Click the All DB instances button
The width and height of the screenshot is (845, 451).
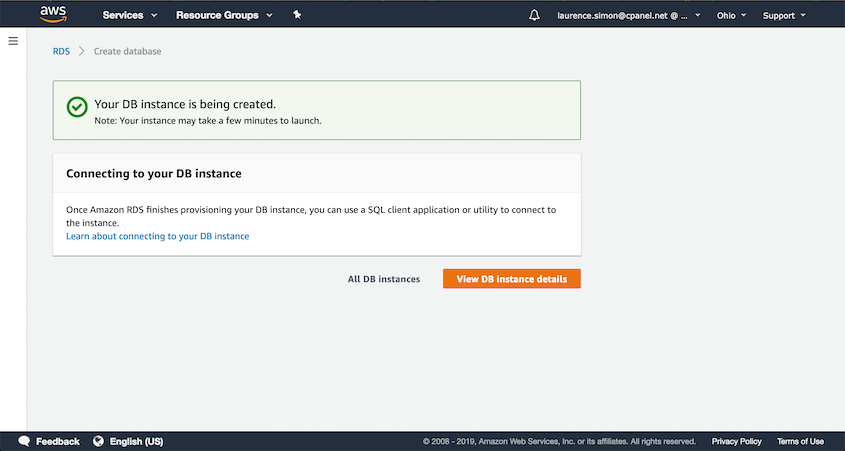[384, 279]
